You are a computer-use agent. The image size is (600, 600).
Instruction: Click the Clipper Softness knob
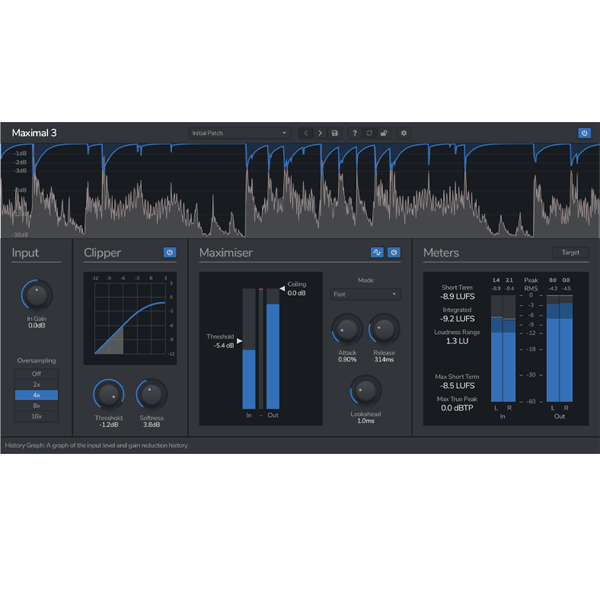[x=152, y=395]
